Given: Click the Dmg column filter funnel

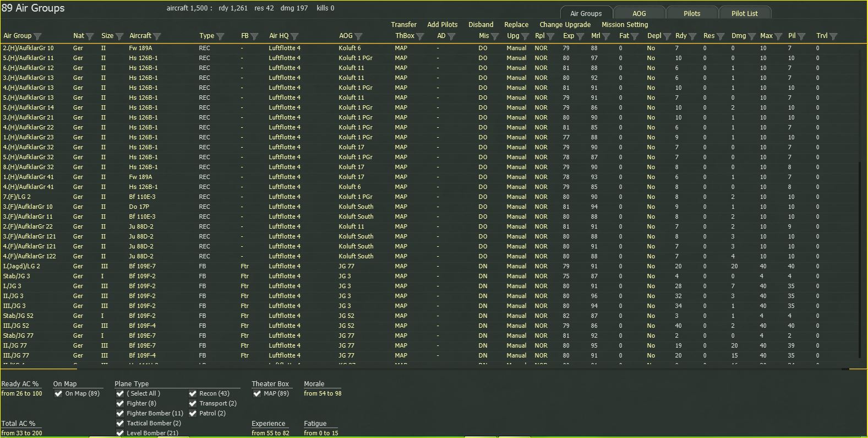Looking at the screenshot, I should tap(752, 36).
